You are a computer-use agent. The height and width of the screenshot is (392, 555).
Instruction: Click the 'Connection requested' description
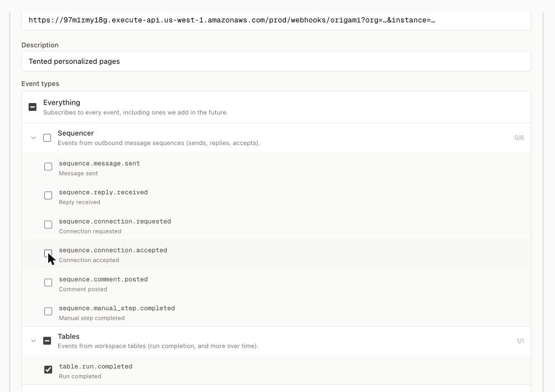(90, 231)
